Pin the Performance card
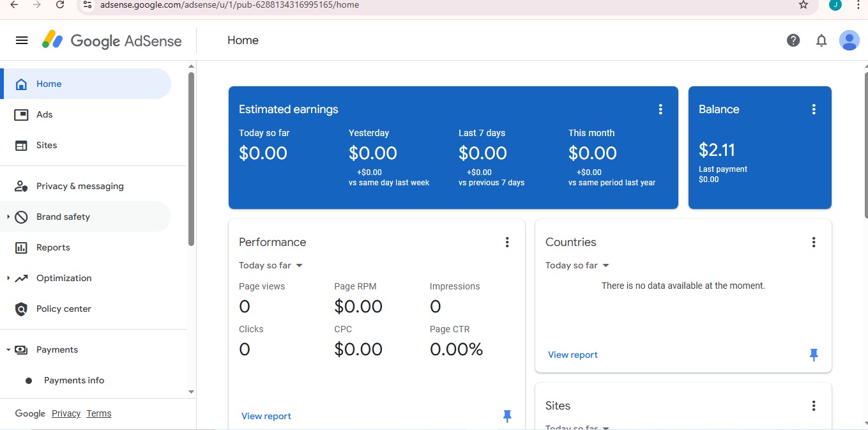Viewport: 868px width, 430px height. [507, 417]
